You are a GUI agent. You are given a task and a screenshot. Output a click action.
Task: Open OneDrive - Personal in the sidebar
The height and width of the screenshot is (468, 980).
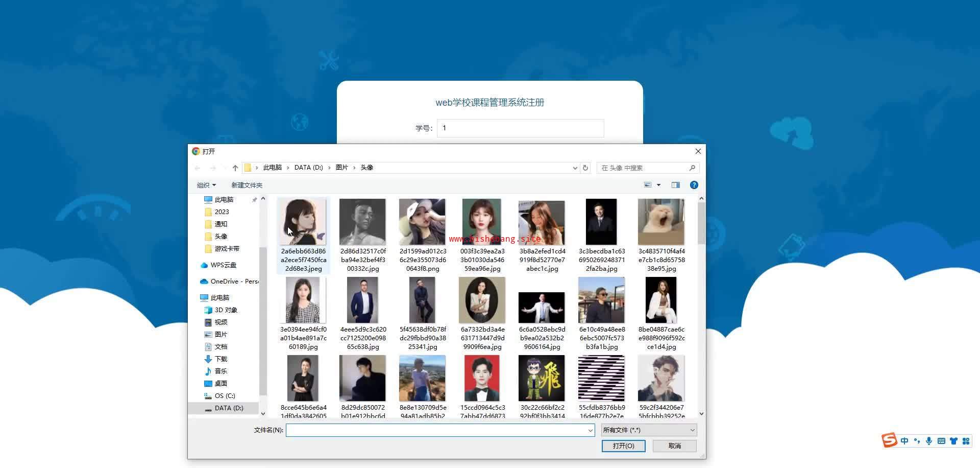tap(234, 282)
